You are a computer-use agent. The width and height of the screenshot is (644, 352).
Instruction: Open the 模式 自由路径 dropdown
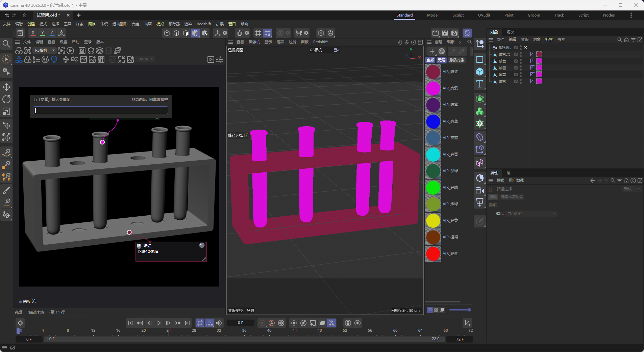click(531, 214)
